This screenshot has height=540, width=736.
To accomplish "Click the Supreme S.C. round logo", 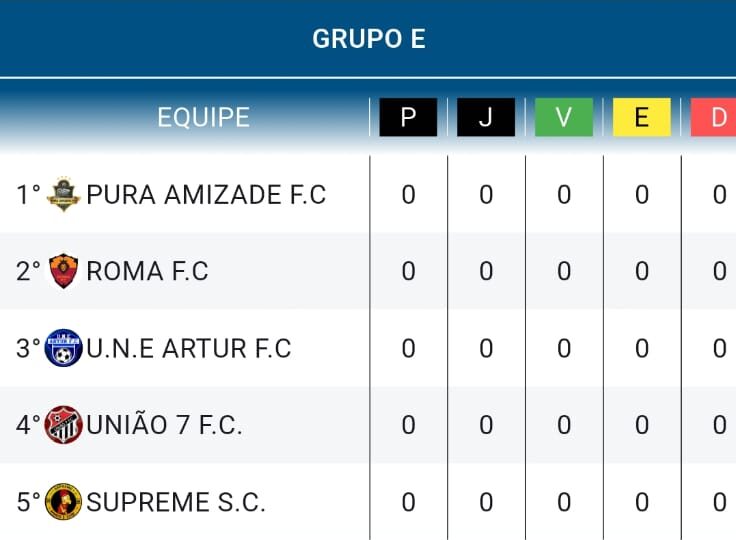I will (63, 501).
